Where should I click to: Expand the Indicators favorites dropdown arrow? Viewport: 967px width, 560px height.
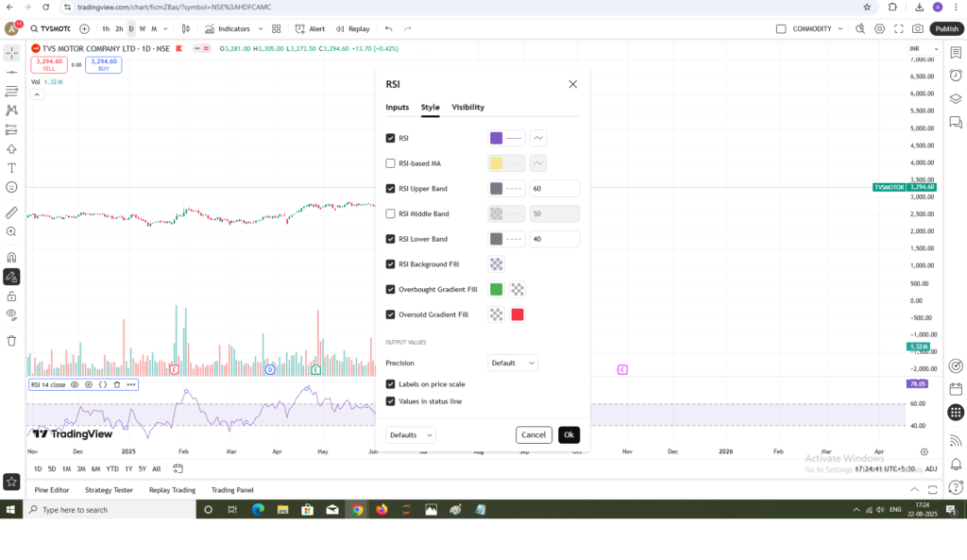tap(261, 29)
